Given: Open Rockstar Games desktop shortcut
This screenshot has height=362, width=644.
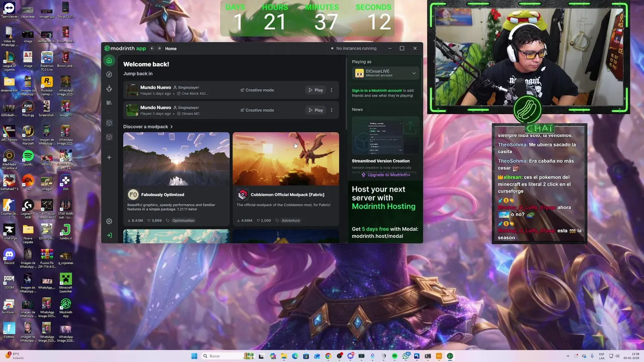Looking at the screenshot, I should tap(46, 85).
